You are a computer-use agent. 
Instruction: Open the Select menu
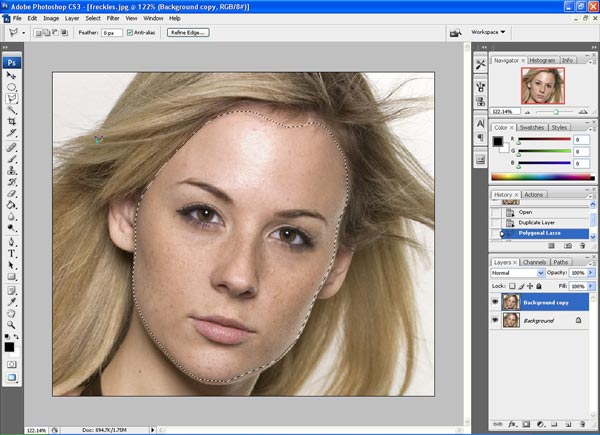coord(93,18)
